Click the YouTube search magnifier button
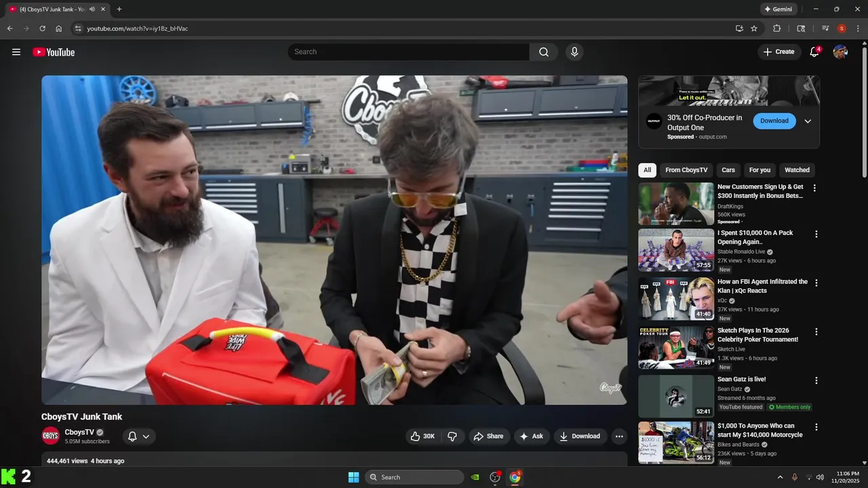The image size is (868, 488). [544, 52]
